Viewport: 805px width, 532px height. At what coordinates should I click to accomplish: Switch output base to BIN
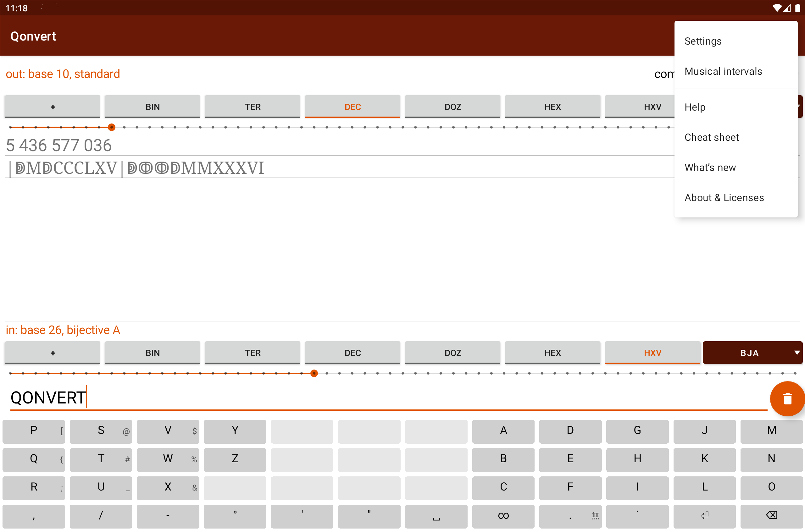pos(153,107)
